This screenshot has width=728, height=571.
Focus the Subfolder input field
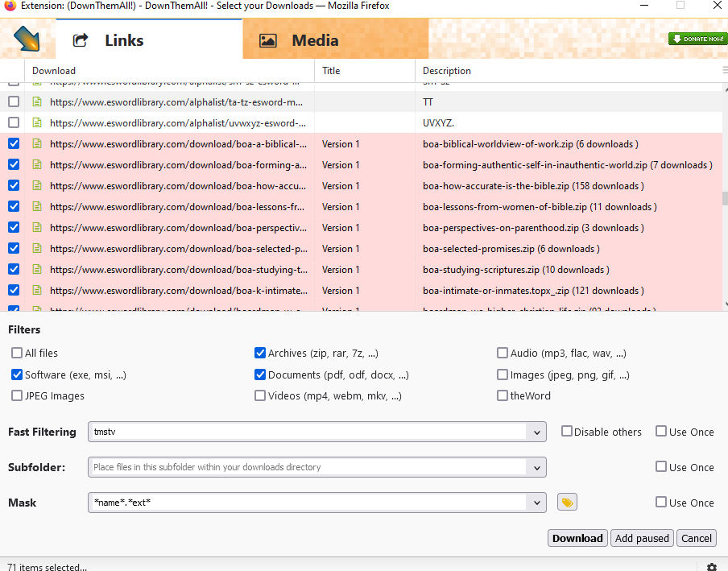(308, 467)
